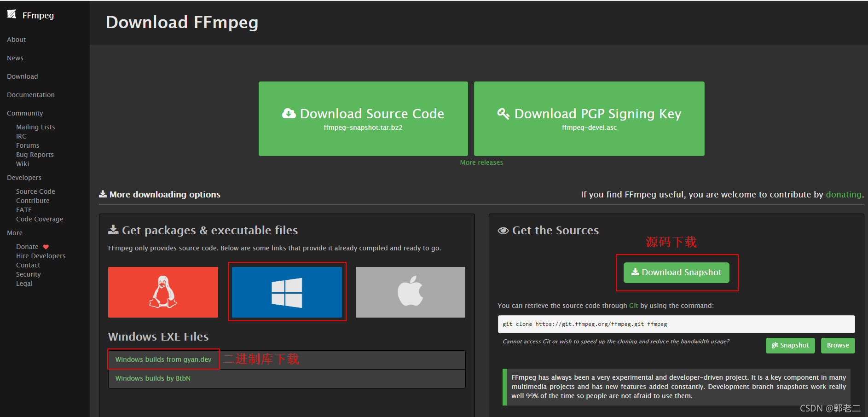Open the Contact sidebar link
Viewport: 868px width, 417px height.
(28, 265)
